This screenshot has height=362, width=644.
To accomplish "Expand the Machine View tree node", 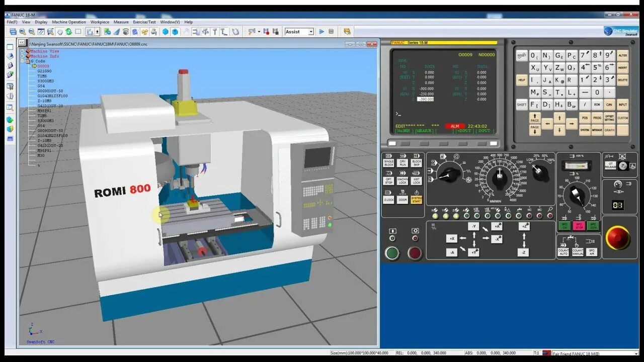I will 23,51.
